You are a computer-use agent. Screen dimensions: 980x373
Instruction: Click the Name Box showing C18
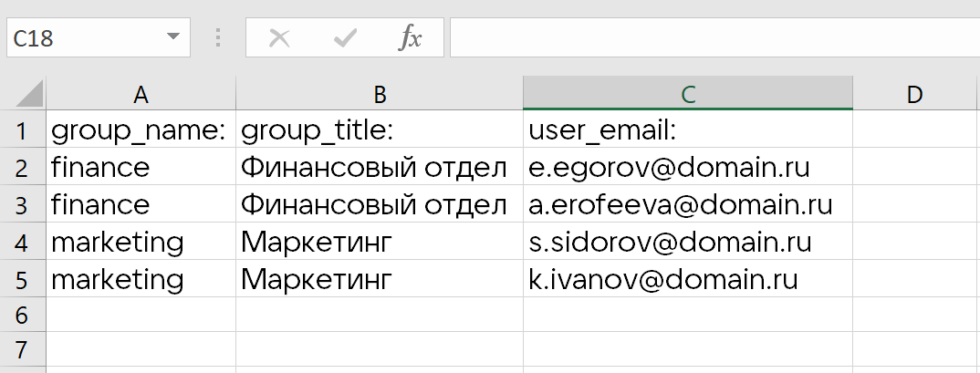pyautogui.click(x=82, y=38)
